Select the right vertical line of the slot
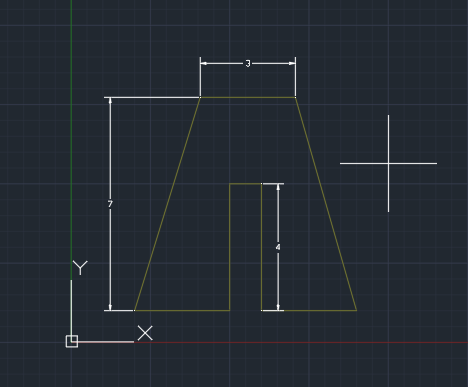Viewport: 468px width, 387px height. (261, 247)
